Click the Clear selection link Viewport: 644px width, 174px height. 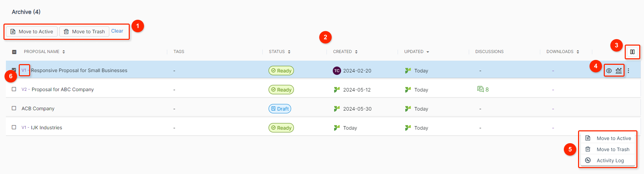click(117, 31)
